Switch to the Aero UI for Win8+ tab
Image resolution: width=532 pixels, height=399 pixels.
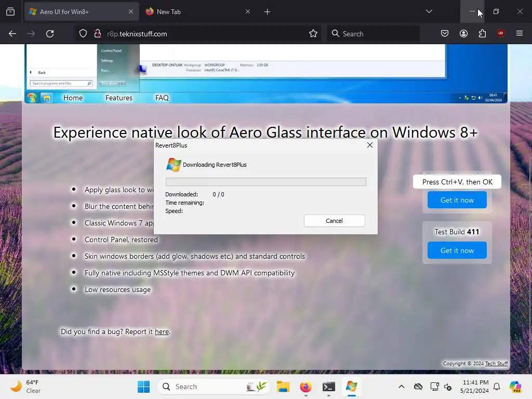point(82,12)
